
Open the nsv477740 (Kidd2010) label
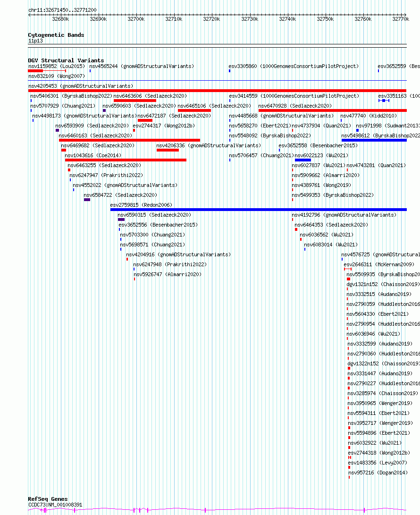369,116
